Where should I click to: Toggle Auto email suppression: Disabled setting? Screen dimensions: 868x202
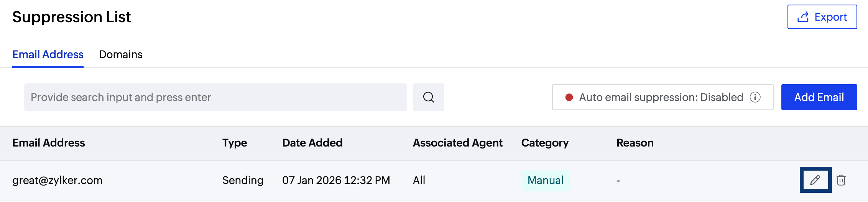[x=661, y=97]
